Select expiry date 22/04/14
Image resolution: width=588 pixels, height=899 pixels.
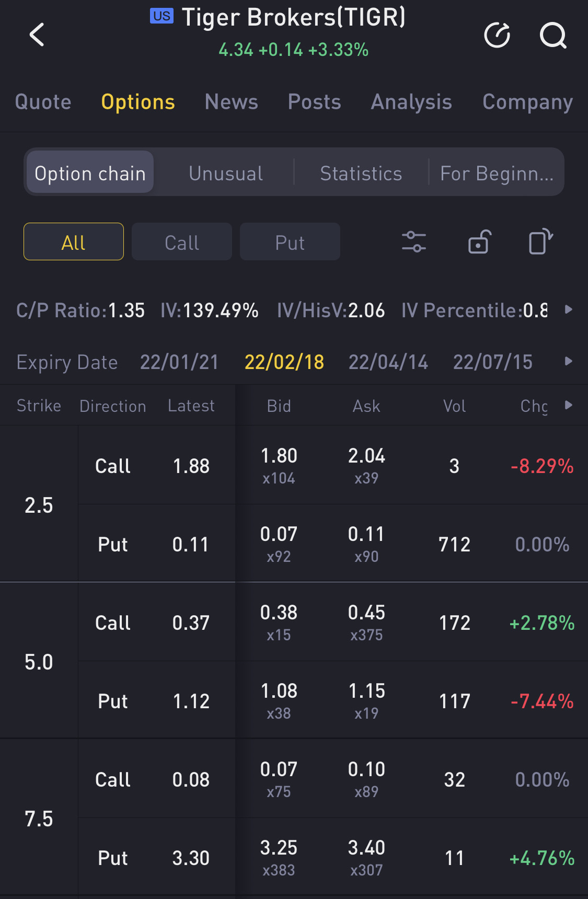388,362
